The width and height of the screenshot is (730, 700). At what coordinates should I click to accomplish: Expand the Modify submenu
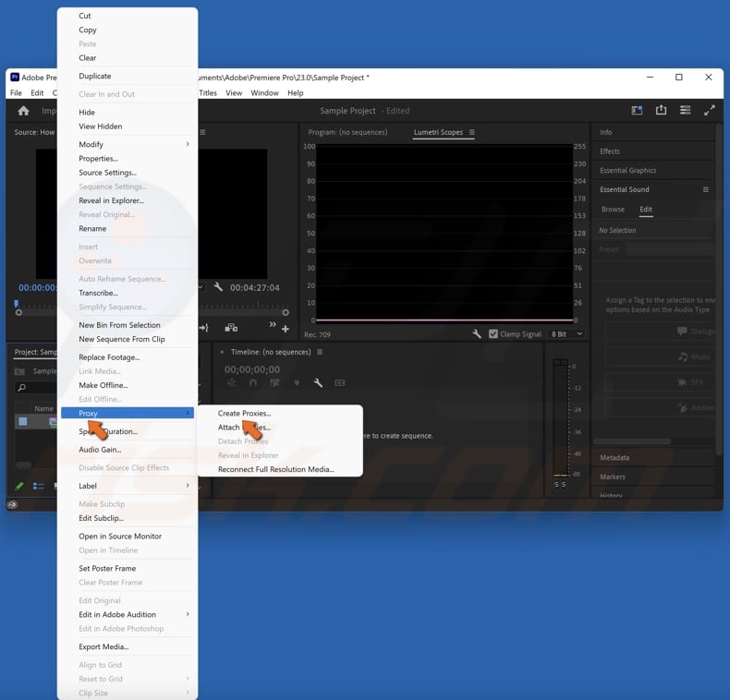(128, 144)
